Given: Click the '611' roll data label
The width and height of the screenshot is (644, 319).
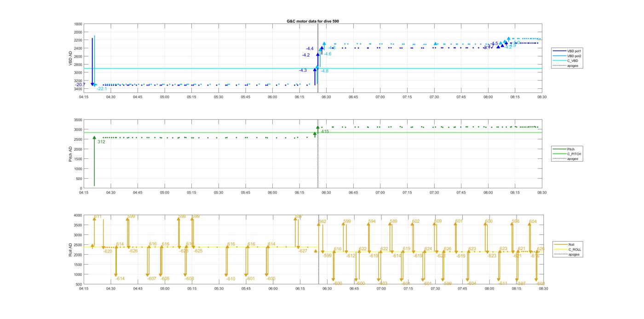Looking at the screenshot, I should coord(98,216).
